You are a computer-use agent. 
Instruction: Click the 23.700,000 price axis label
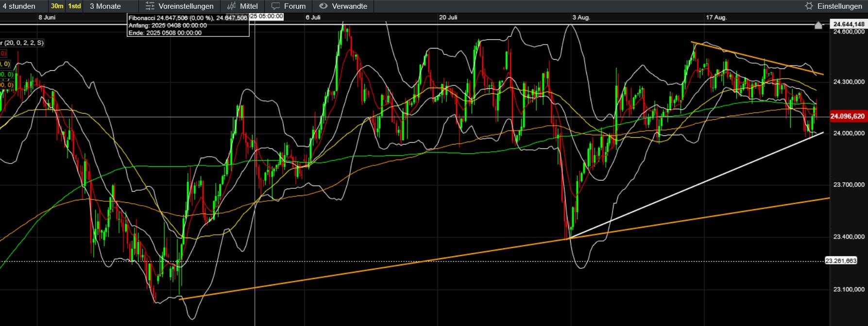(x=849, y=185)
